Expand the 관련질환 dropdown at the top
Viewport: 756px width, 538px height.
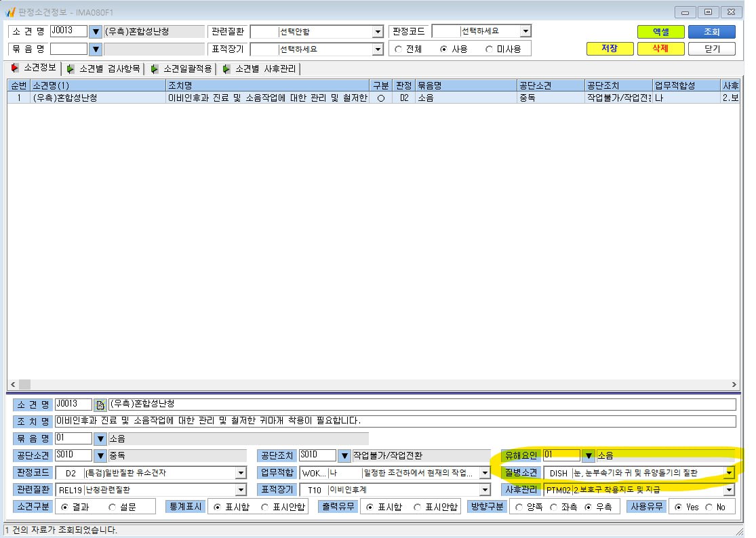[x=378, y=32]
